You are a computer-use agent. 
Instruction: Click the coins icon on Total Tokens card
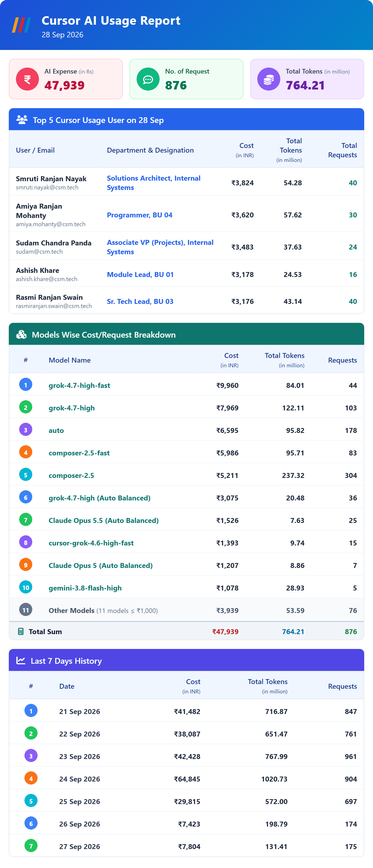pos(269,79)
